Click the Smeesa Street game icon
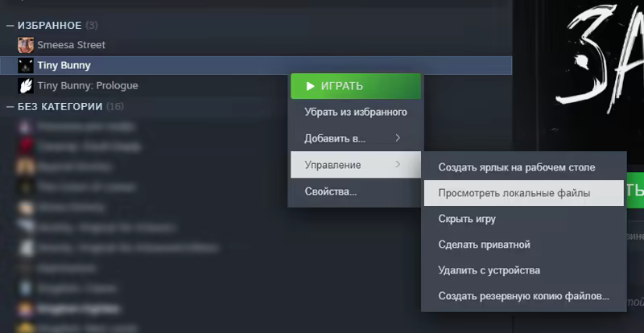The image size is (644, 333). point(26,45)
